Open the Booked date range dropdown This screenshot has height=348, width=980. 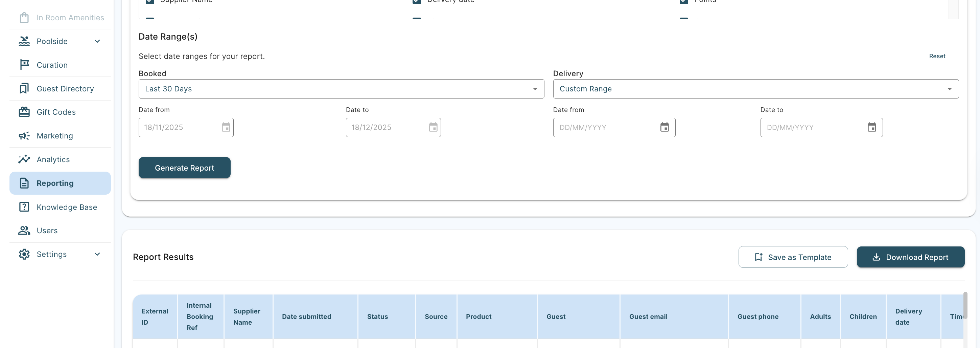click(x=341, y=89)
